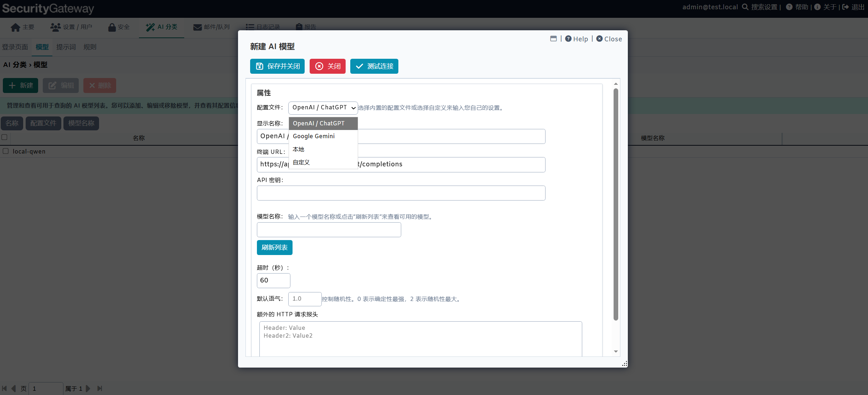Click the API 密钥 input field
This screenshot has width=868, height=395.
(x=401, y=193)
